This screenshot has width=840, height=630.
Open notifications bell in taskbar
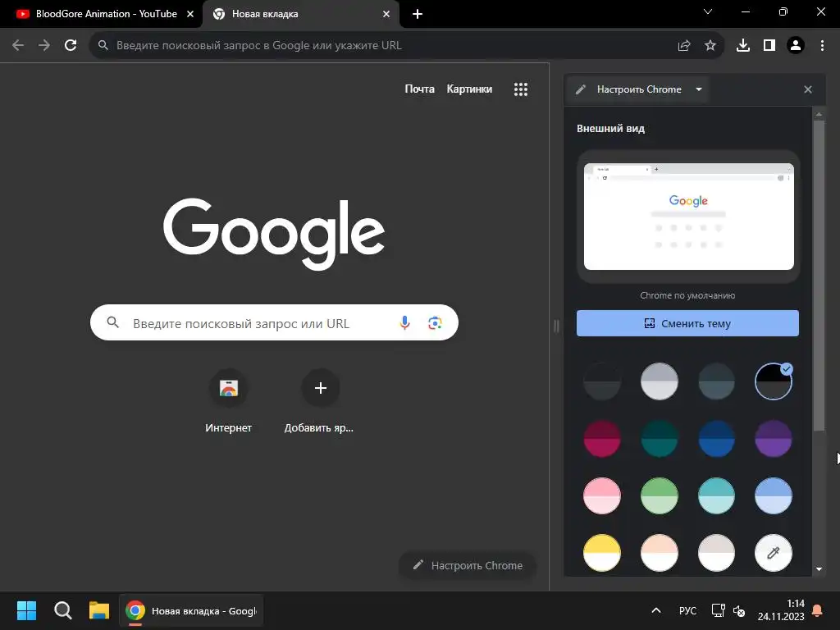818,610
